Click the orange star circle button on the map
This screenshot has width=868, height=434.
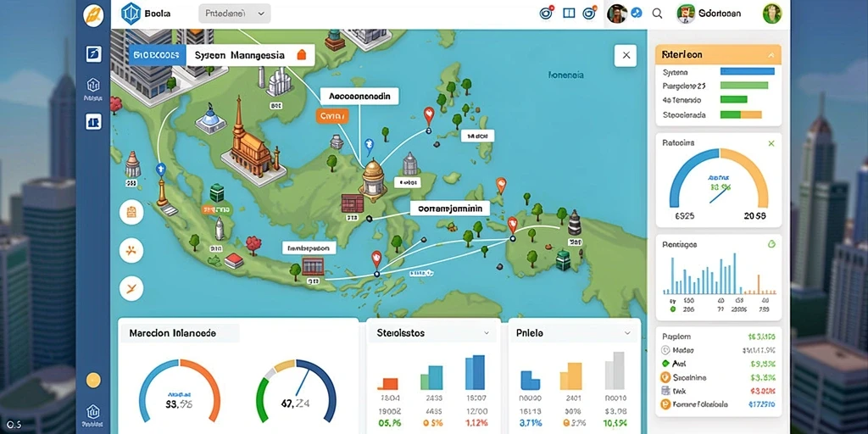click(131, 250)
